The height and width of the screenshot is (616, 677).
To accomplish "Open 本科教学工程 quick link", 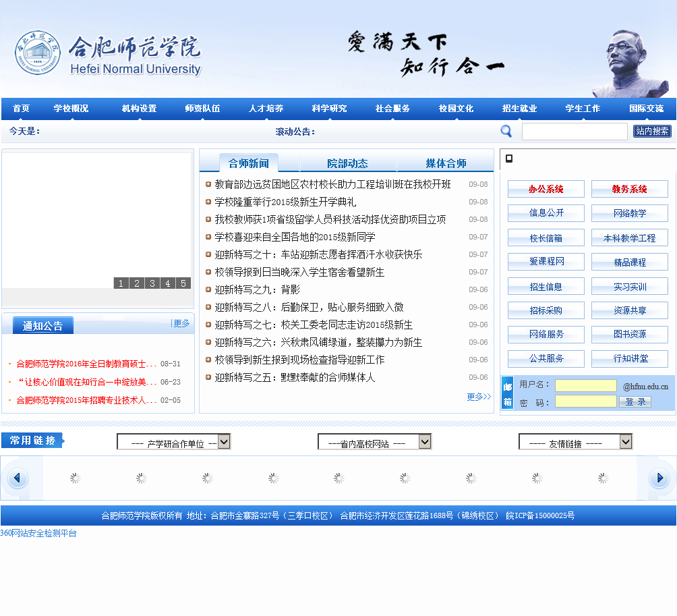I will [x=630, y=237].
